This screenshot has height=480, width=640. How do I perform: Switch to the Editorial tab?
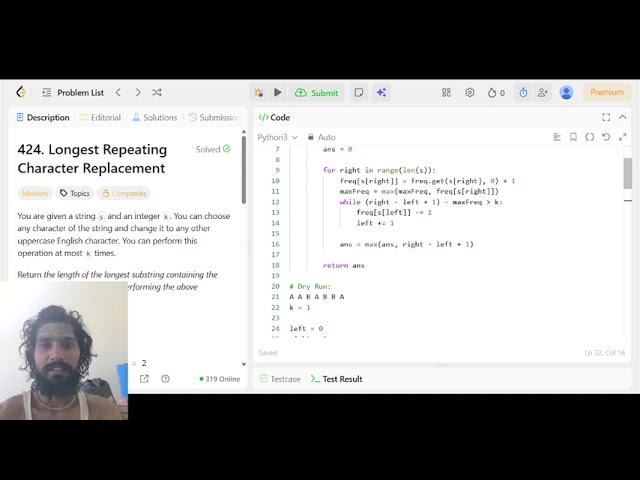pos(100,118)
